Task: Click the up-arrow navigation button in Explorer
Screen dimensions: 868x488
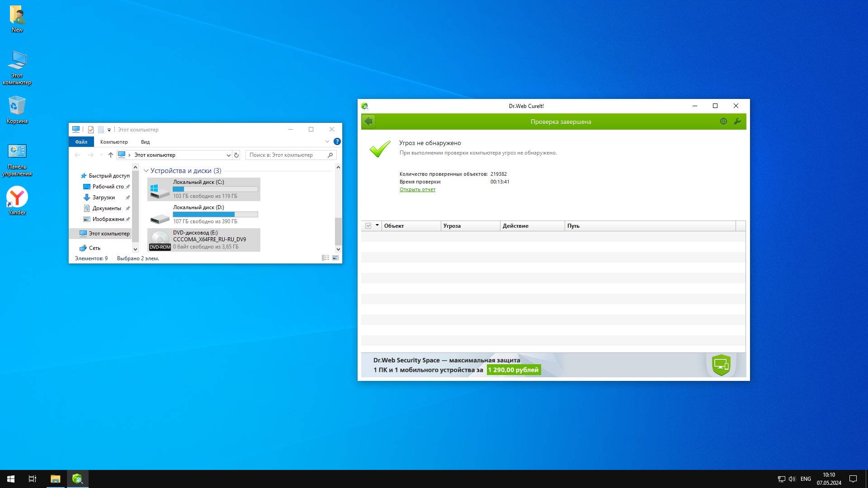Action: [x=111, y=155]
